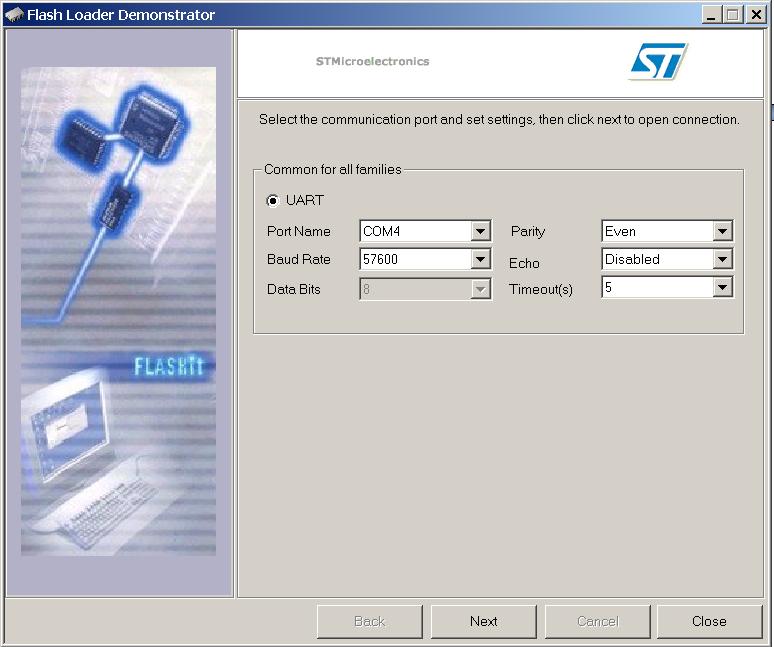Click the STMicroelectronics header text

click(372, 62)
